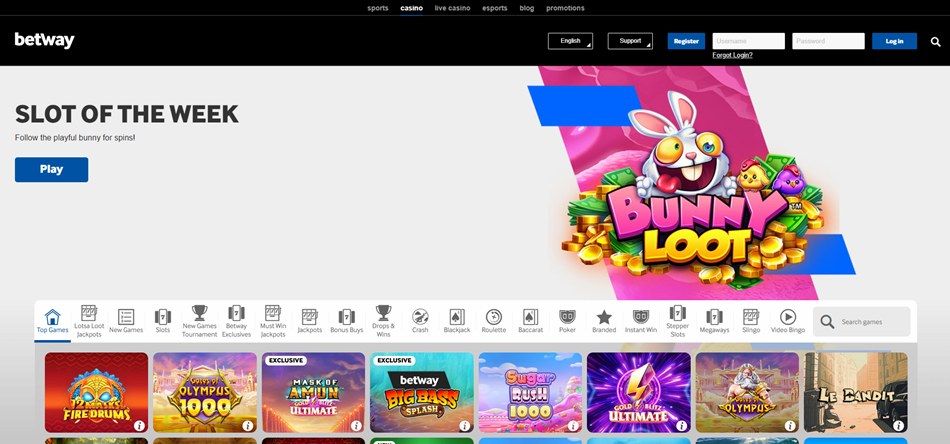The image size is (950, 444).
Task: Go to the esports section
Action: tap(494, 8)
